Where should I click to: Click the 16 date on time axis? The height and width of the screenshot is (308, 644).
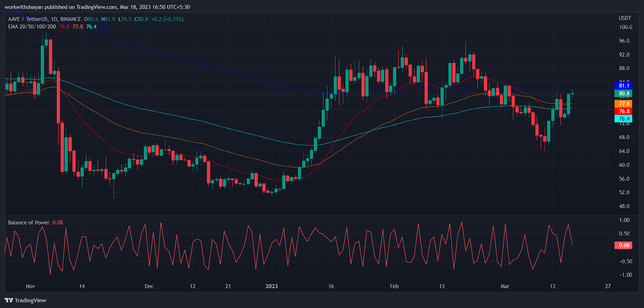point(331,286)
